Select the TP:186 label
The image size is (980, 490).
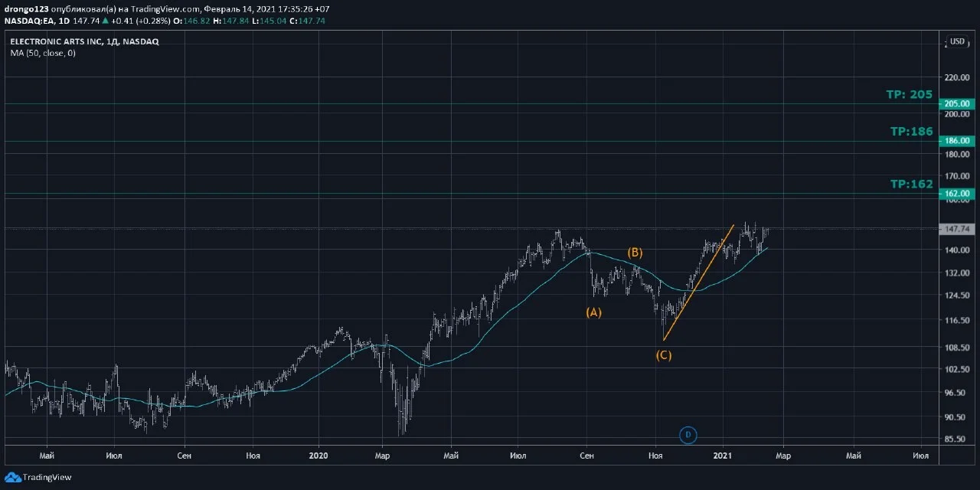(911, 132)
